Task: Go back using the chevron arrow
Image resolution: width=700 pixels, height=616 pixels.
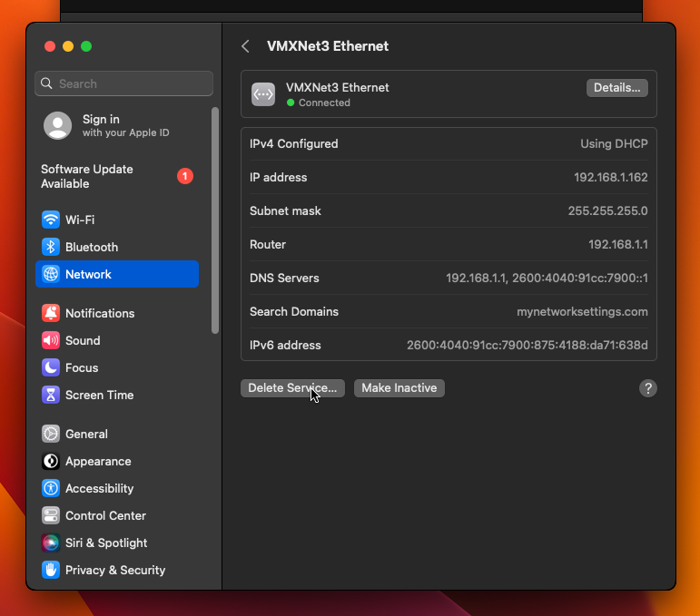Action: (x=245, y=46)
